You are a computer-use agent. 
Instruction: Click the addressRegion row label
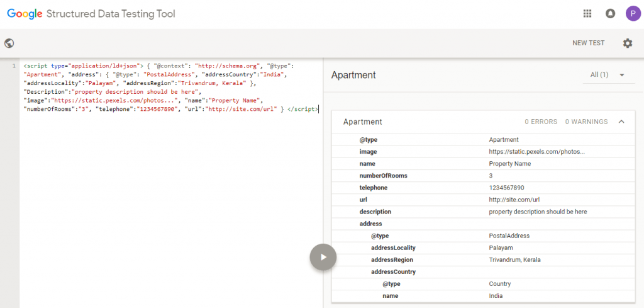tap(392, 260)
